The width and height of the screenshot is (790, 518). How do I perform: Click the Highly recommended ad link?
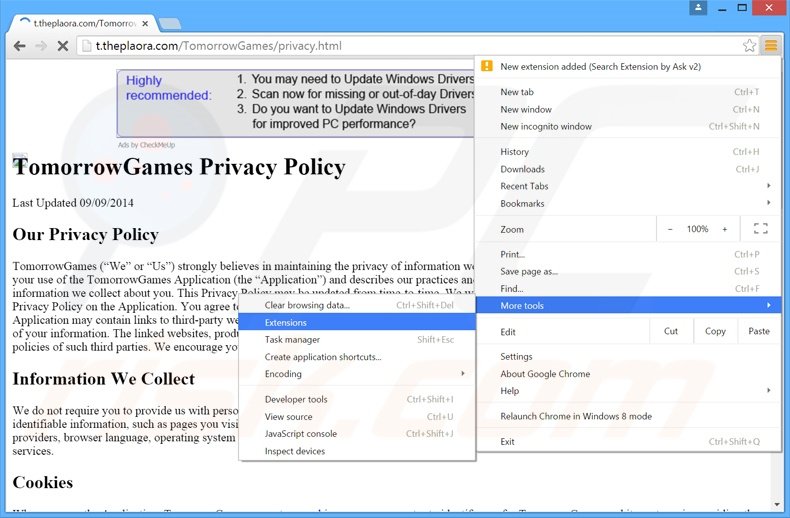click(168, 88)
